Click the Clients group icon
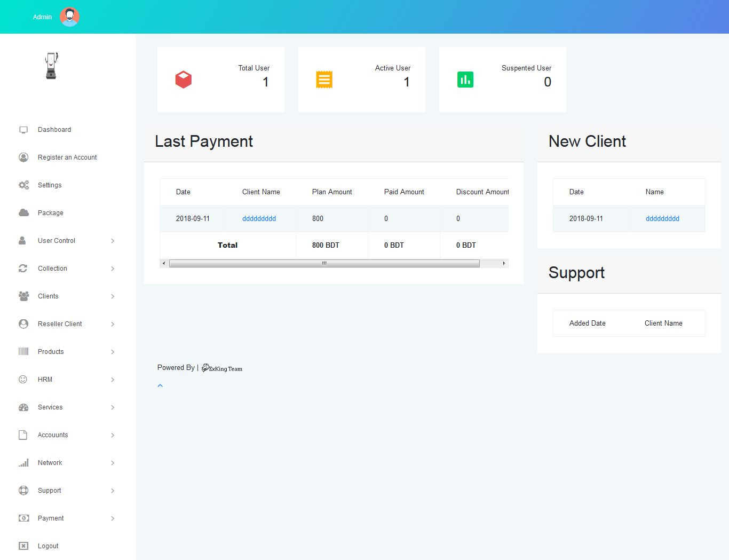Viewport: 729px width, 560px height. [24, 296]
